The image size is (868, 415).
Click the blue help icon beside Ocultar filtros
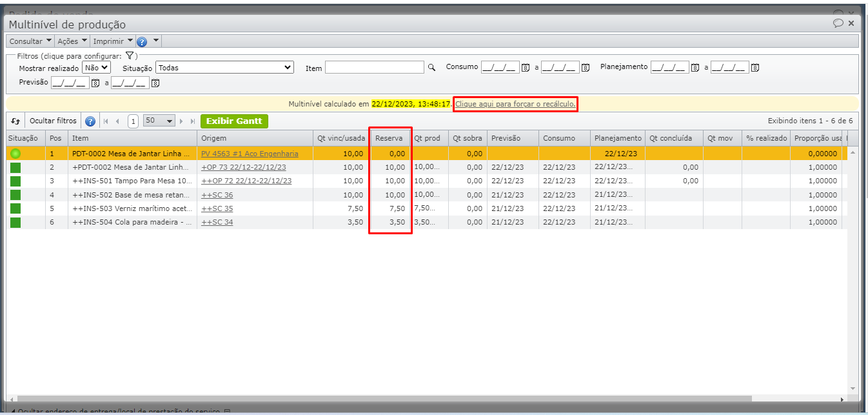click(90, 121)
